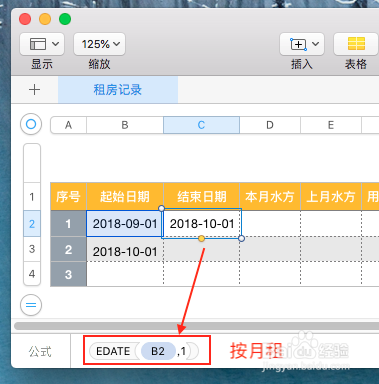This screenshot has height=384, width=379.
Task: Click the 序号 header cell
Action: coord(68,197)
